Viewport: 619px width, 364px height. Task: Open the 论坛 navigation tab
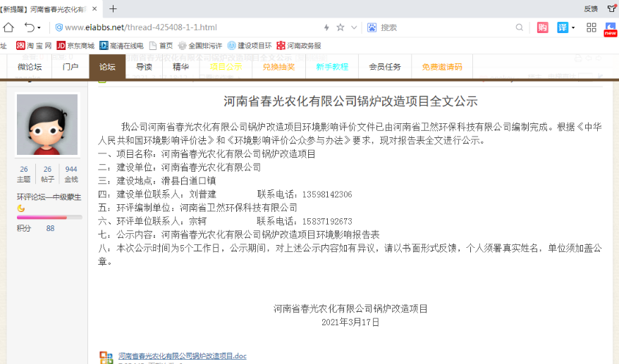tap(107, 67)
